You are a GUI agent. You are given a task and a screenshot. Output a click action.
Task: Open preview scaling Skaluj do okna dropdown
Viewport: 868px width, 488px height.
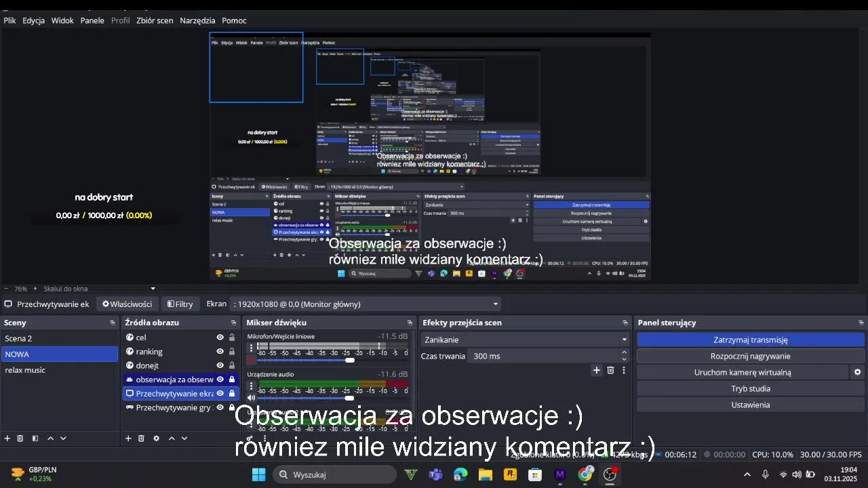(x=100, y=289)
